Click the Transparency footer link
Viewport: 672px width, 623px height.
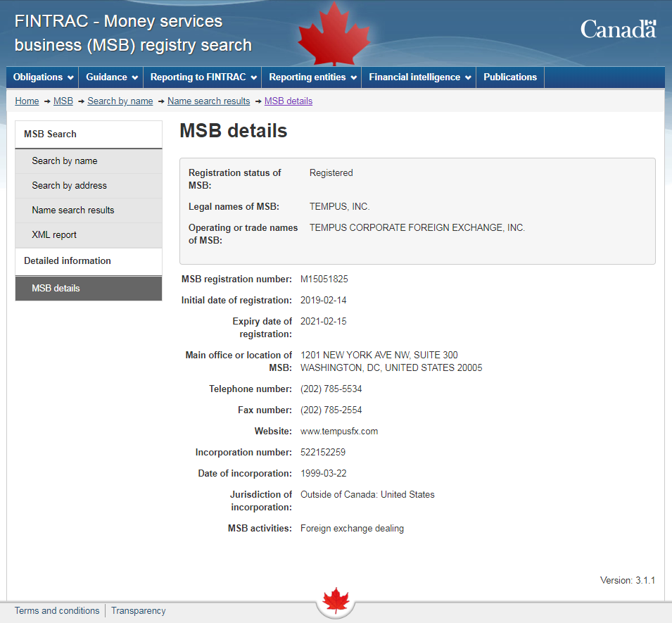pos(139,611)
